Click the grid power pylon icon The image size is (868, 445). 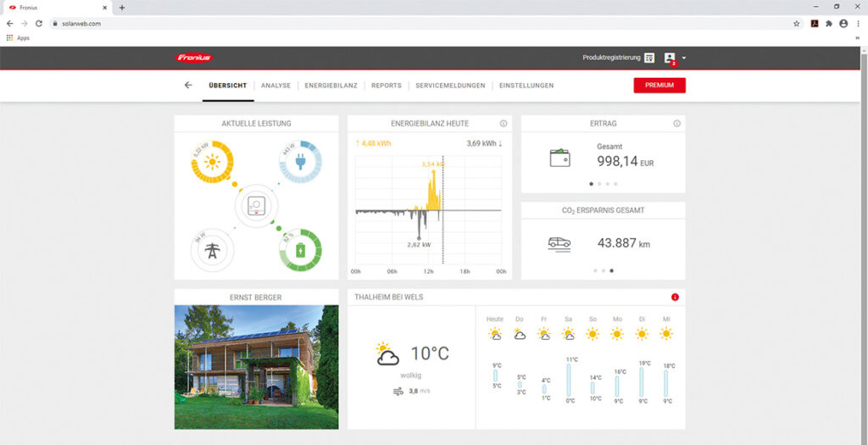pyautogui.click(x=212, y=251)
